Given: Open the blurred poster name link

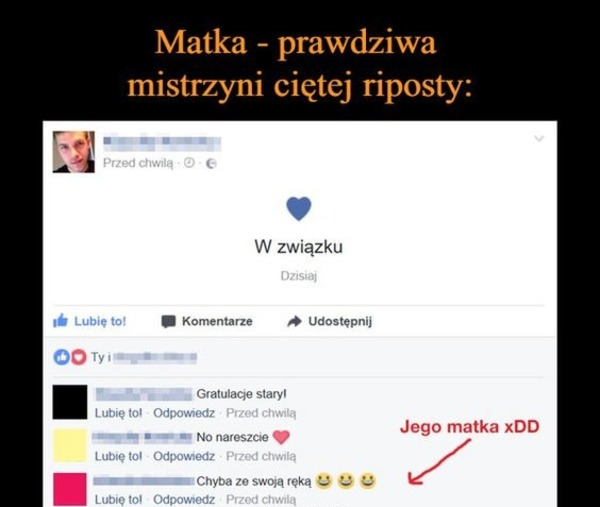Looking at the screenshot, I should (x=162, y=143).
